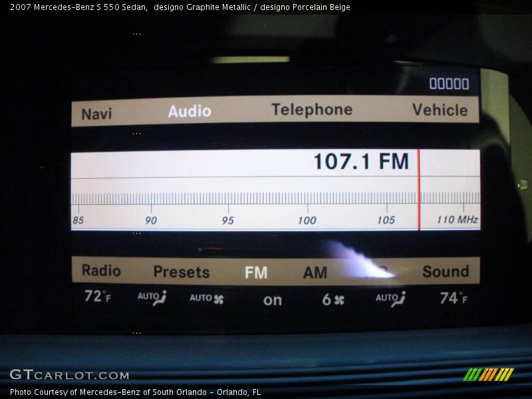This screenshot has height=399, width=532.
Task: Open the Sound settings
Action: pyautogui.click(x=446, y=271)
